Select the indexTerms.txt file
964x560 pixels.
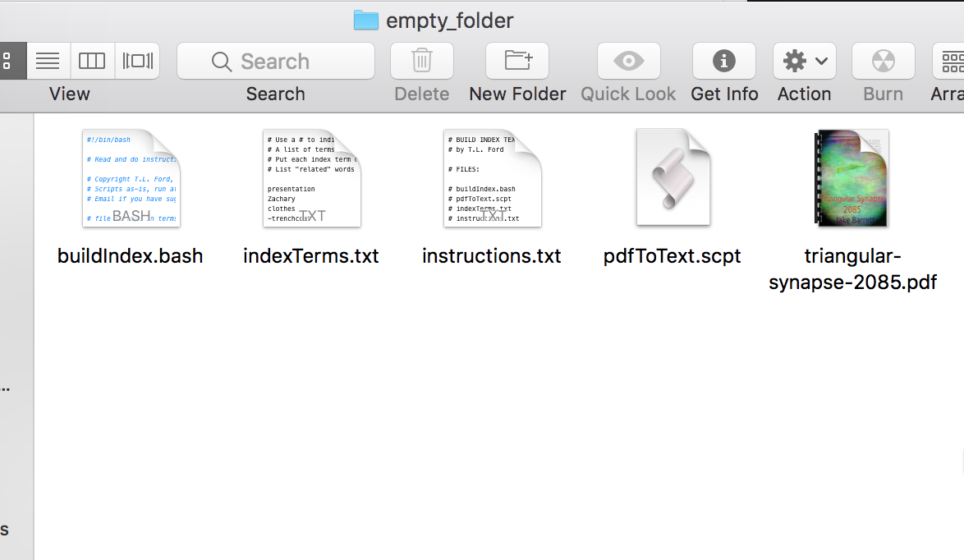click(x=312, y=178)
